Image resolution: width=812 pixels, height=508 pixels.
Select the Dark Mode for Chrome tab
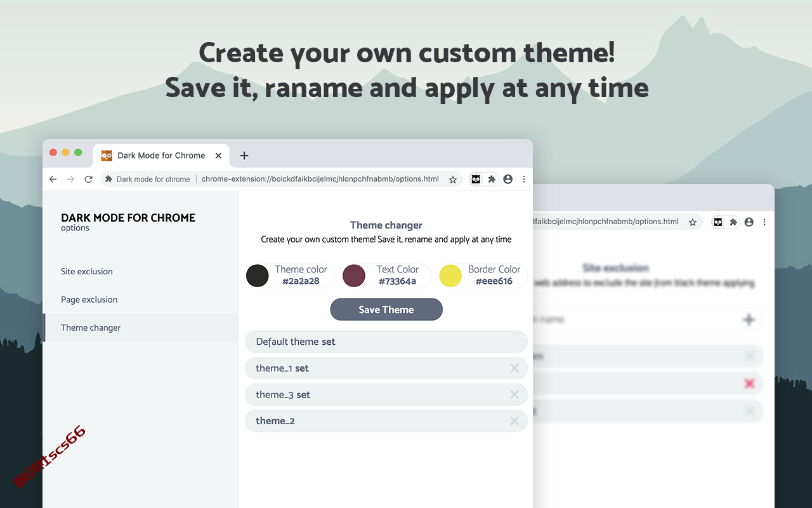161,156
